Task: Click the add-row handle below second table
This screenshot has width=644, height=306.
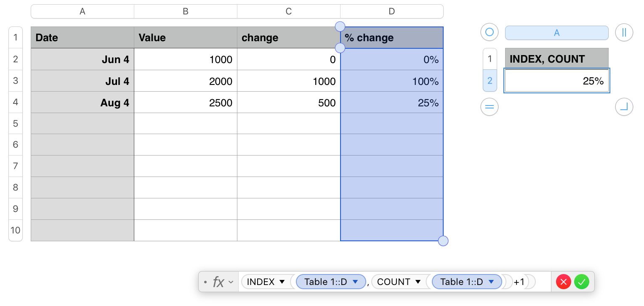Action: [489, 107]
